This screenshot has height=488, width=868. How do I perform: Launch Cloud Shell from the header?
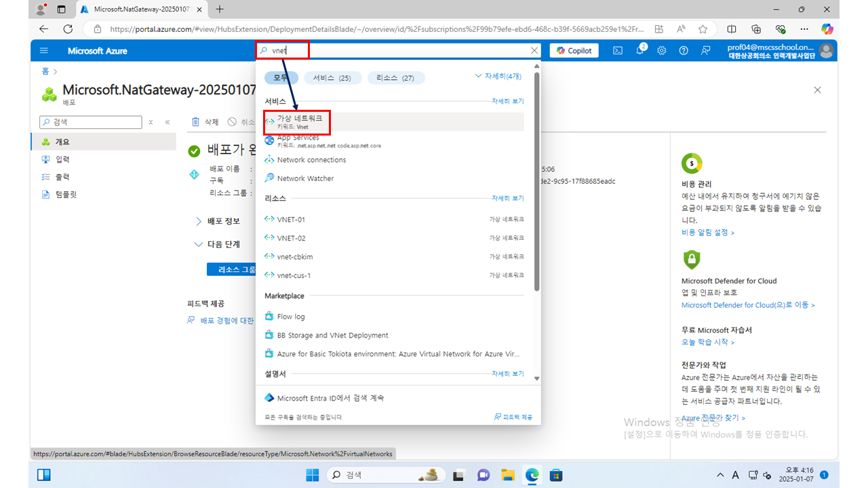618,50
